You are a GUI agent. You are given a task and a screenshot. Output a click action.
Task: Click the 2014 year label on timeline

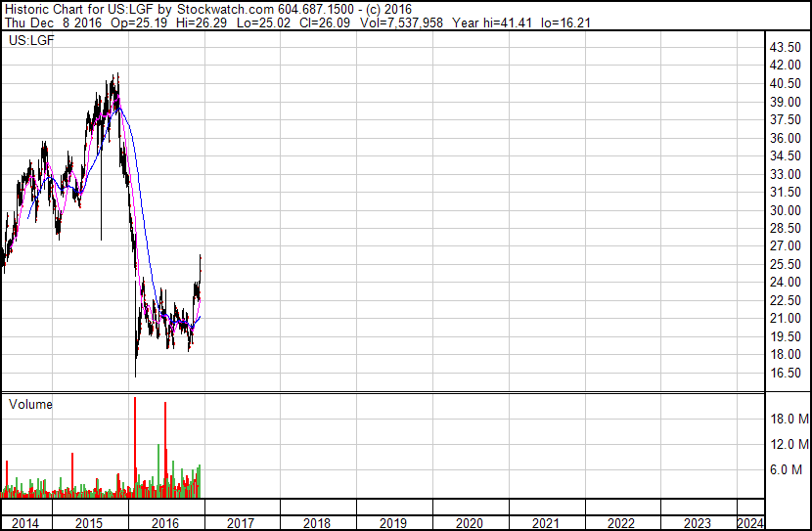25,523
